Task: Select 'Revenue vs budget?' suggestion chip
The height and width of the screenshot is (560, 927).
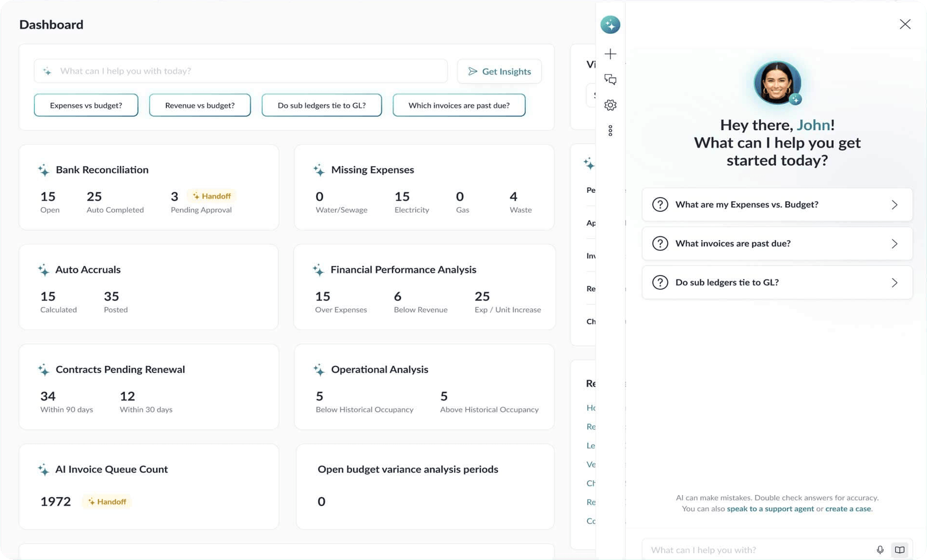Action: 200,105
